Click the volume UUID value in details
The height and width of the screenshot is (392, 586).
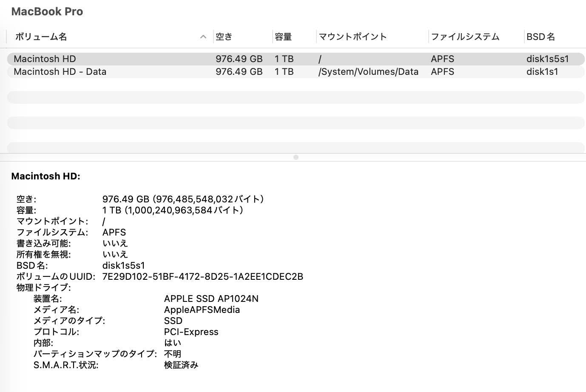pyautogui.click(x=202, y=276)
